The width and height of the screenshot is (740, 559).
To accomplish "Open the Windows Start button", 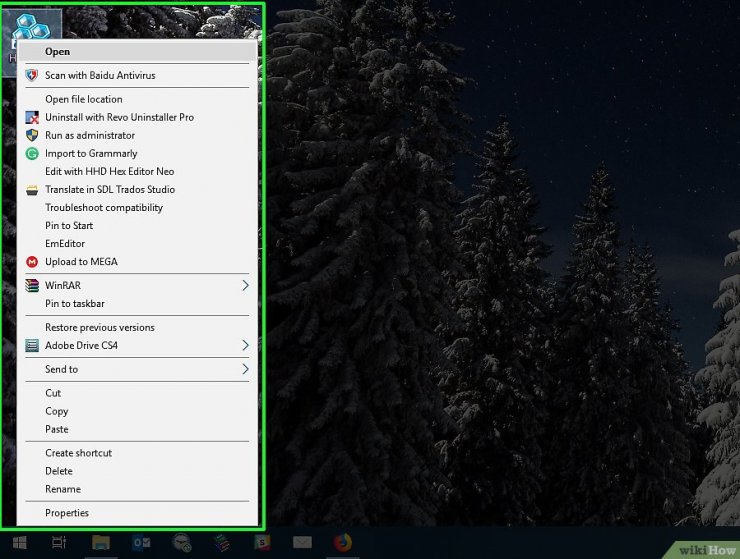I will point(19,542).
